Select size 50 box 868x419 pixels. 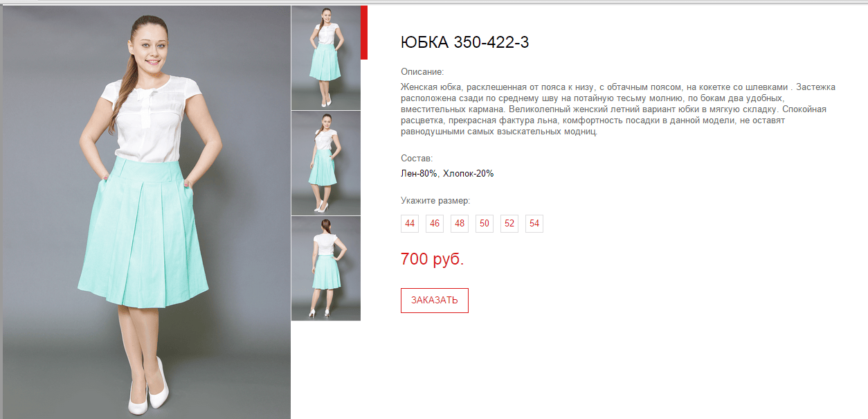click(x=485, y=224)
